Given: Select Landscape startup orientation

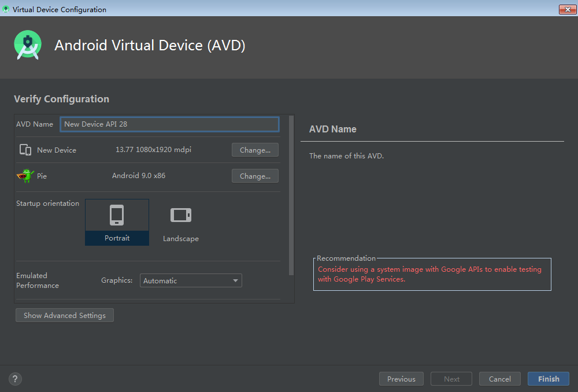Looking at the screenshot, I should click(180, 223).
